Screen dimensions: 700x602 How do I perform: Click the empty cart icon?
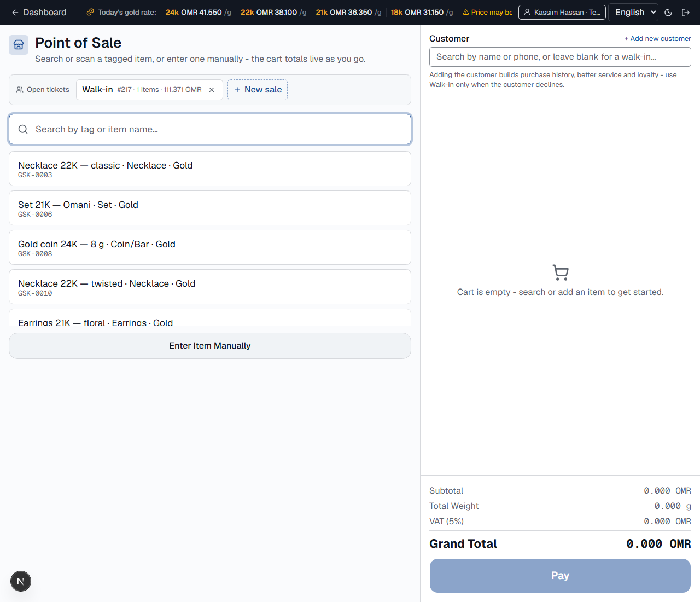pyautogui.click(x=561, y=273)
